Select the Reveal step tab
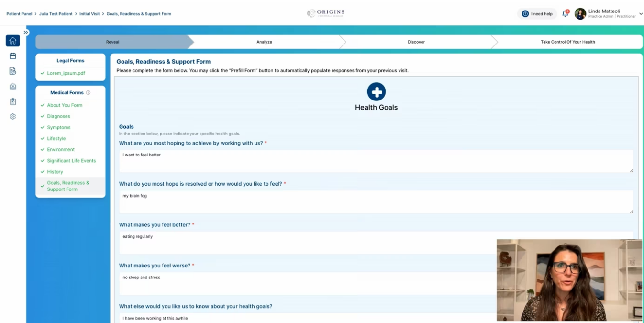The height and width of the screenshot is (323, 644). click(x=112, y=42)
